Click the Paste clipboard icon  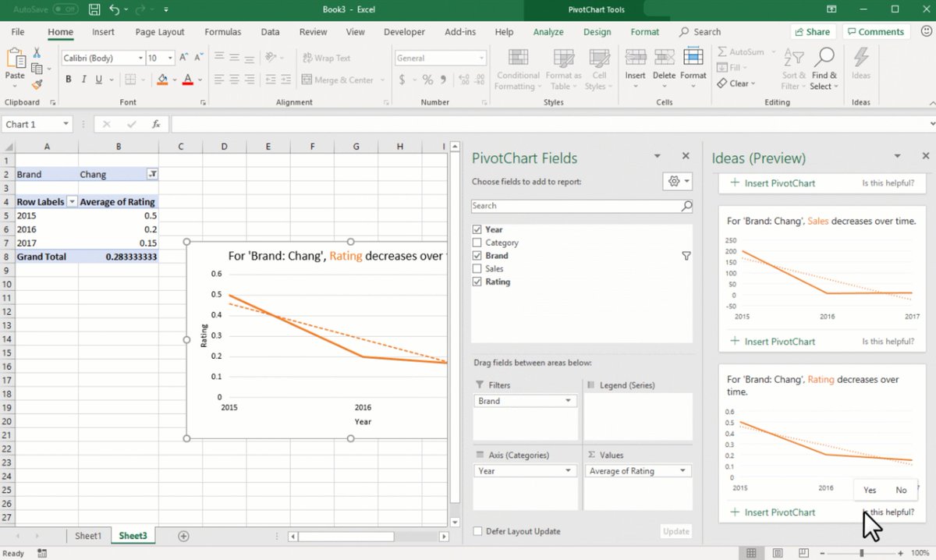coord(15,59)
